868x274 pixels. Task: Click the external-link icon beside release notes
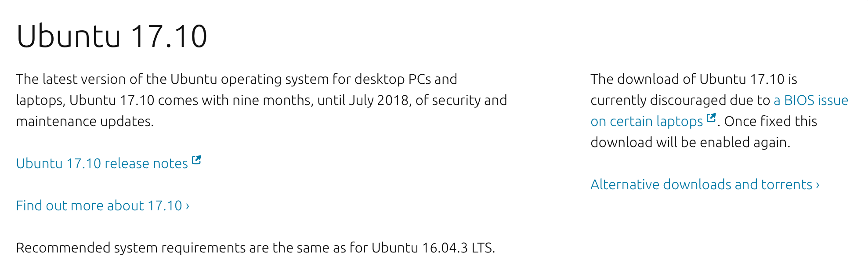pos(196,160)
